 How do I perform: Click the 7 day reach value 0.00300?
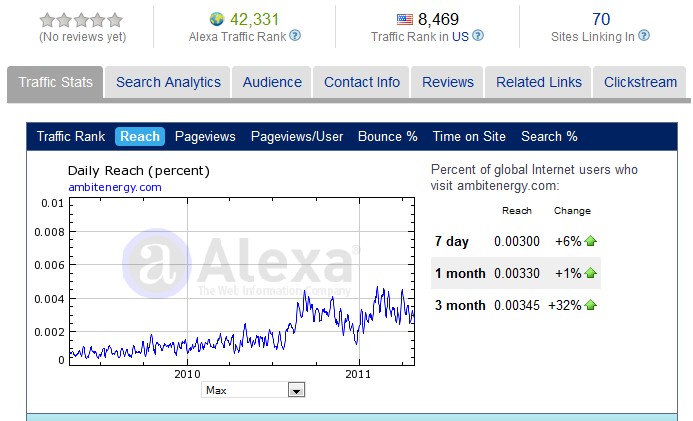pyautogui.click(x=517, y=241)
